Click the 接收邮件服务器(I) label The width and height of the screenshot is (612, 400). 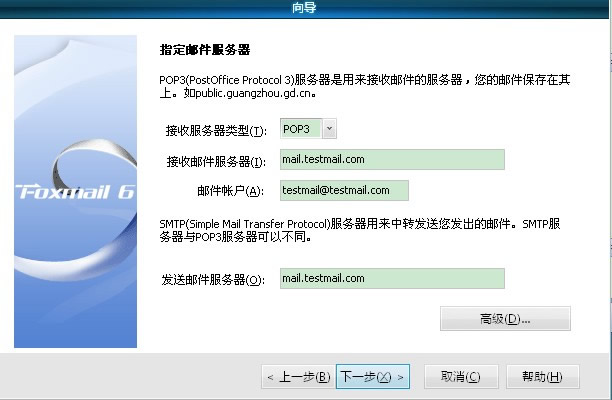pyautogui.click(x=217, y=162)
